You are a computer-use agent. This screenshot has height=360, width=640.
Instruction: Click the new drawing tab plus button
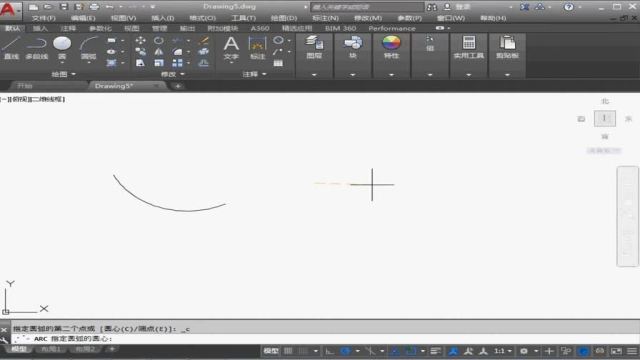click(178, 86)
